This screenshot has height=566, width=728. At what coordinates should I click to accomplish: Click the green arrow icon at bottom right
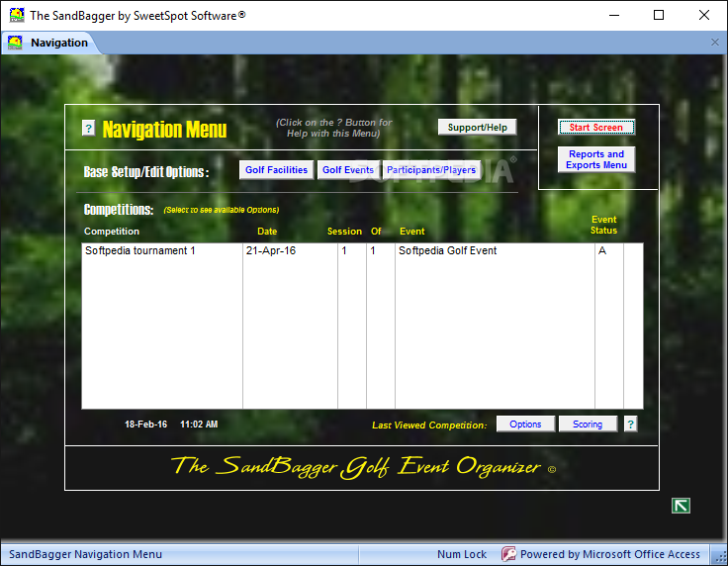coord(681,506)
